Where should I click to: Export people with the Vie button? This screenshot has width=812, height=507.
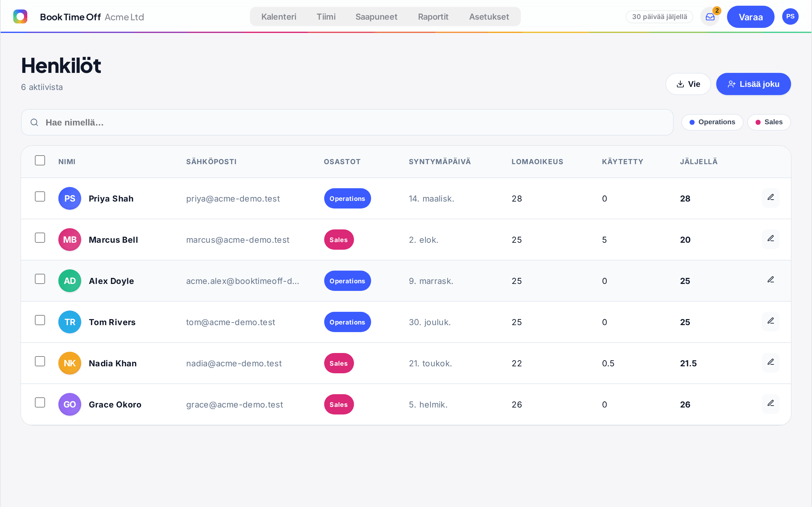pyautogui.click(x=688, y=84)
